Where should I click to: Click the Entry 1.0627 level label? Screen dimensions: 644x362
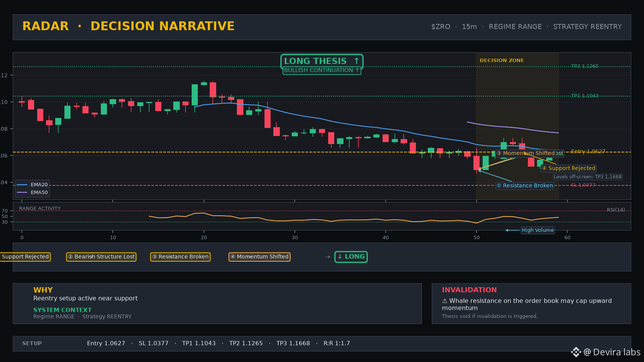[x=588, y=151]
